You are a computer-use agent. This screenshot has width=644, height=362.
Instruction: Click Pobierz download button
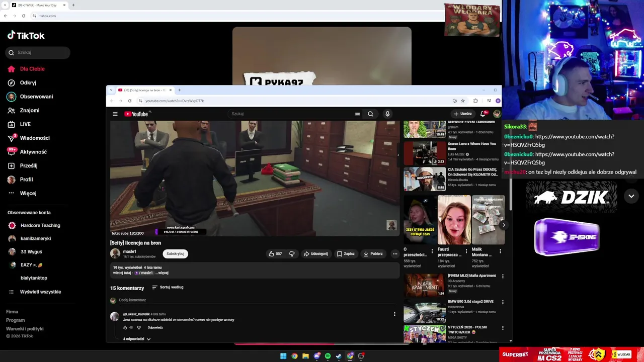[373, 254]
